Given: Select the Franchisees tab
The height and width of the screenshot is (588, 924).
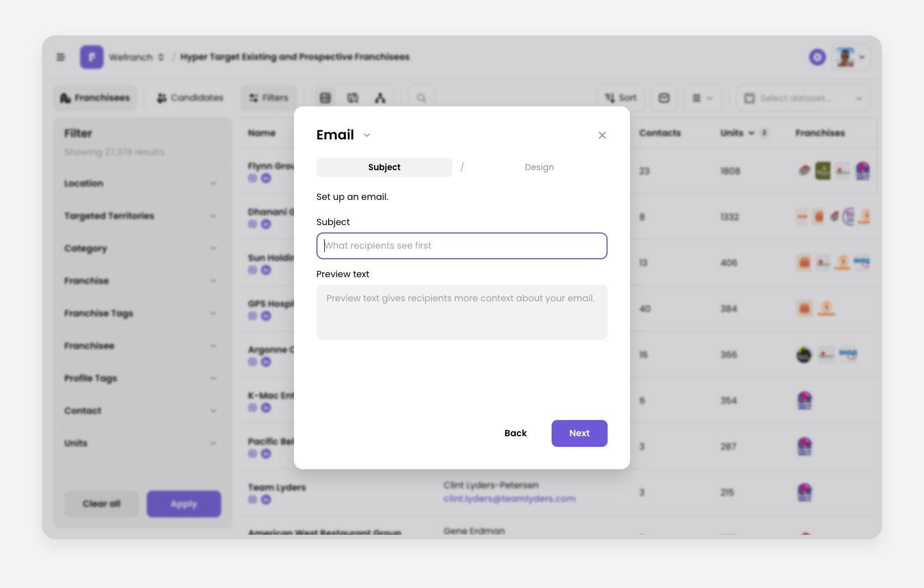Looking at the screenshot, I should tap(95, 98).
